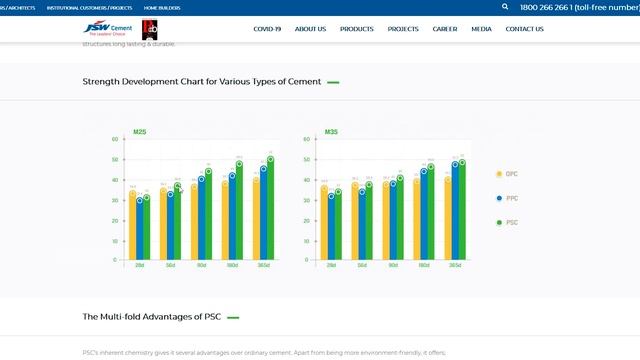Click the 180d axis label on M25 chart
The image size is (640, 360).
[232, 265]
